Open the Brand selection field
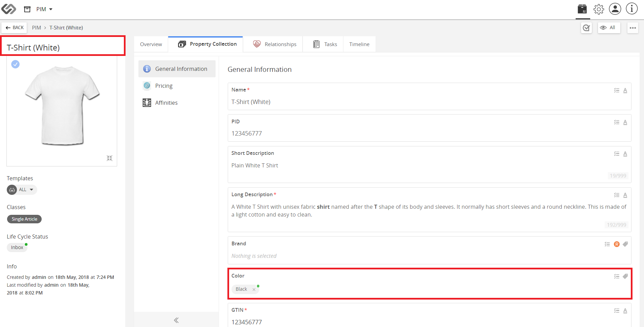644x327 pixels. click(x=429, y=256)
